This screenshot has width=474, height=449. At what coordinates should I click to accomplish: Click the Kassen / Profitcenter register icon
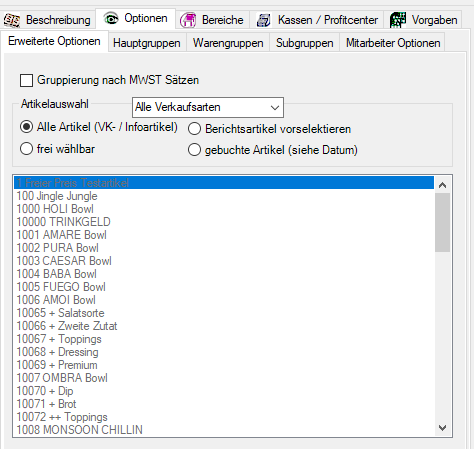click(x=264, y=20)
